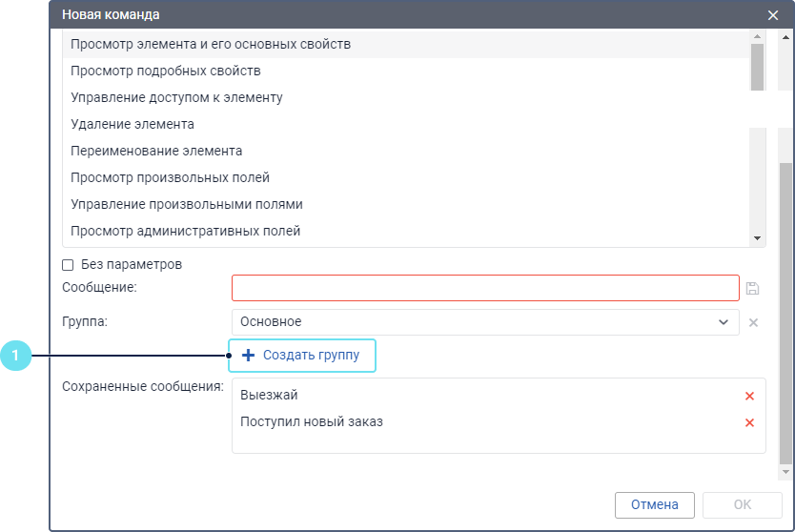Open the 'Группа' dropdown showing 'Основное'
This screenshot has height=532, width=795.
coord(484,322)
